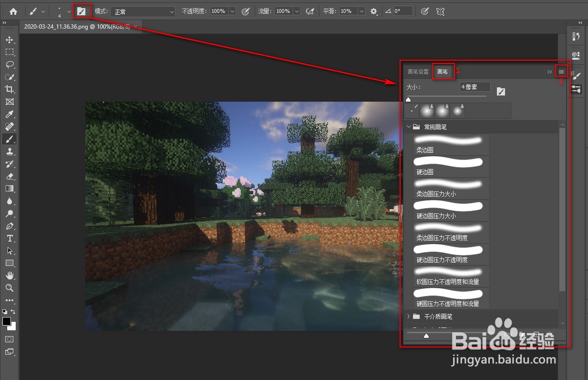Select the Blur tool
The height and width of the screenshot is (380, 588).
pyautogui.click(x=9, y=201)
